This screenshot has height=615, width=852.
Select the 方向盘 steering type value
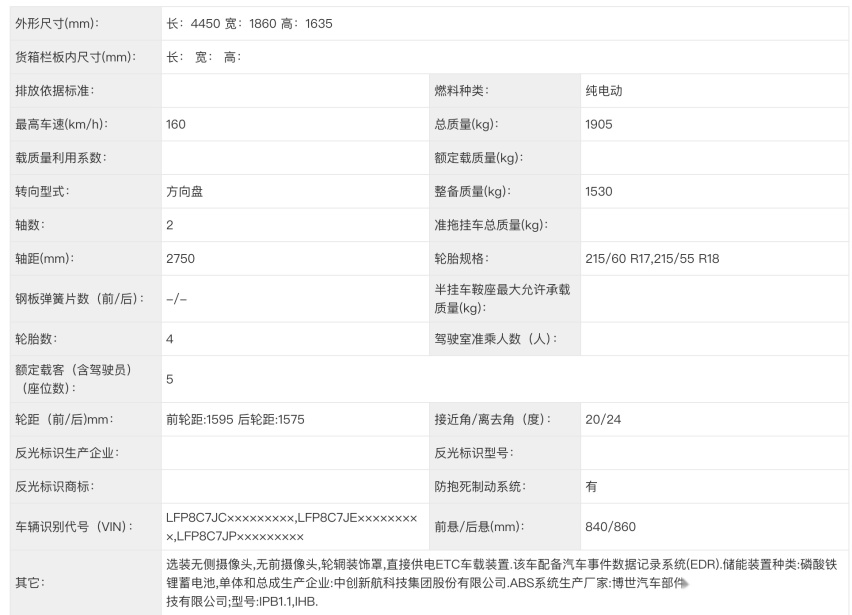(185, 192)
